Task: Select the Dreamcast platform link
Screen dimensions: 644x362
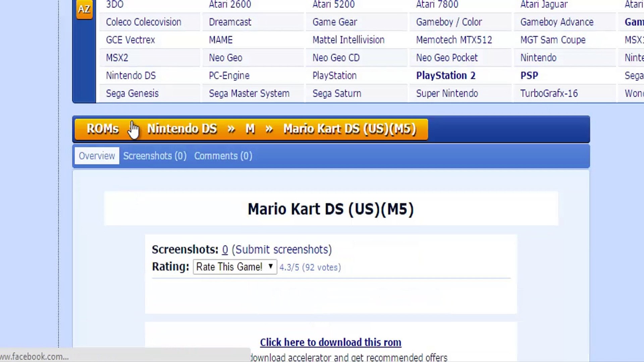Action: pos(230,22)
